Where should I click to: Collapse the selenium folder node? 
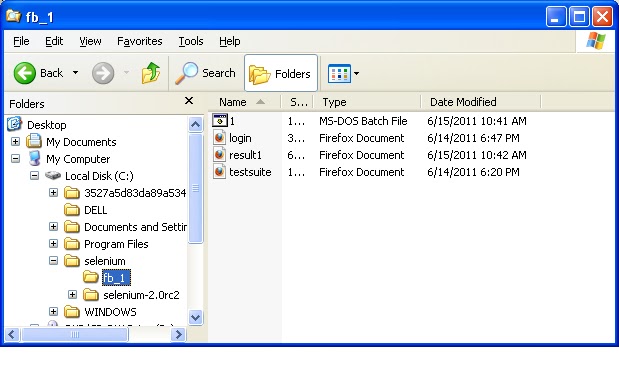click(54, 260)
